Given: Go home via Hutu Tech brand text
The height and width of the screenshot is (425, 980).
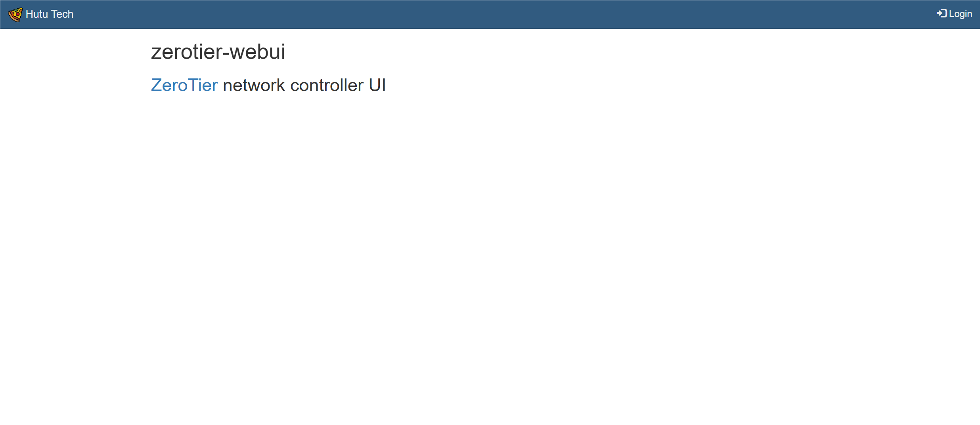Looking at the screenshot, I should 50,14.
